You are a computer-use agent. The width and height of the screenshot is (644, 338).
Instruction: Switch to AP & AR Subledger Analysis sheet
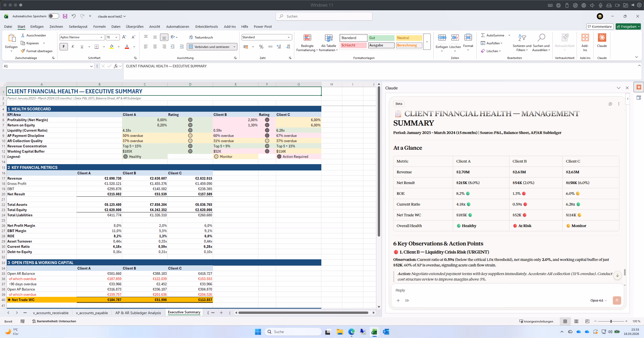pos(138,313)
